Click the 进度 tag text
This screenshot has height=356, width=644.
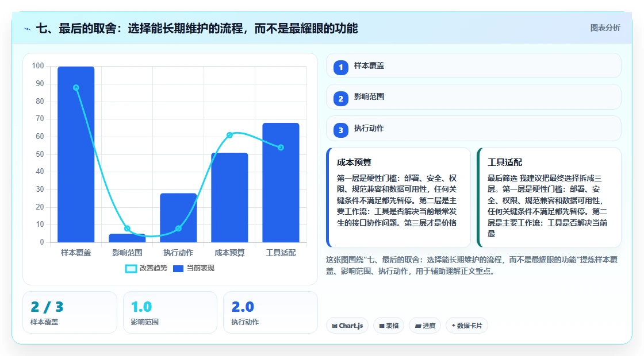[429, 326]
